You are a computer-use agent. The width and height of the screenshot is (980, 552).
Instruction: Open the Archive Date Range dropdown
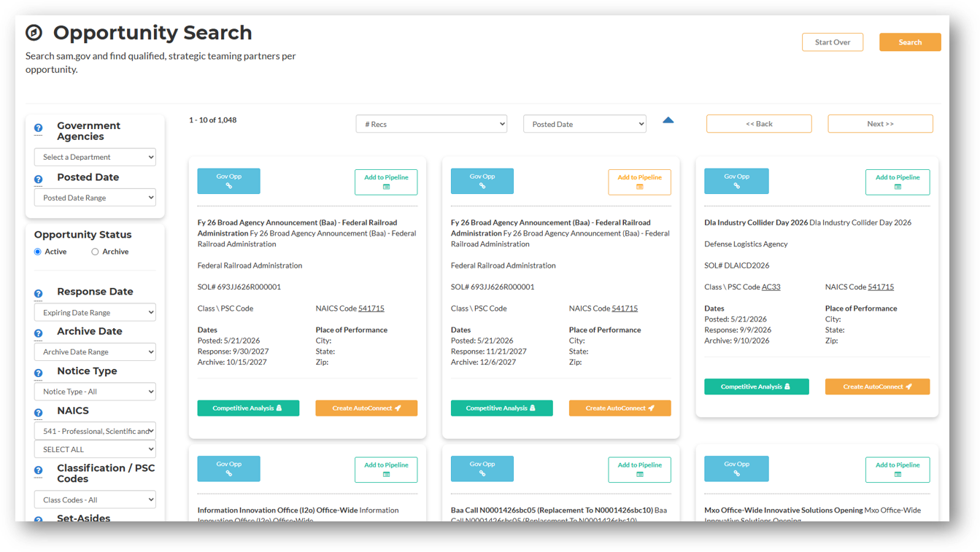coord(95,351)
